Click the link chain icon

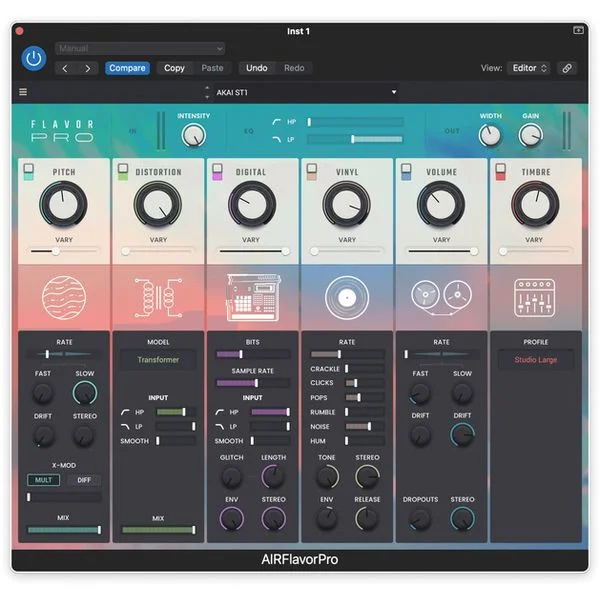coord(567,68)
